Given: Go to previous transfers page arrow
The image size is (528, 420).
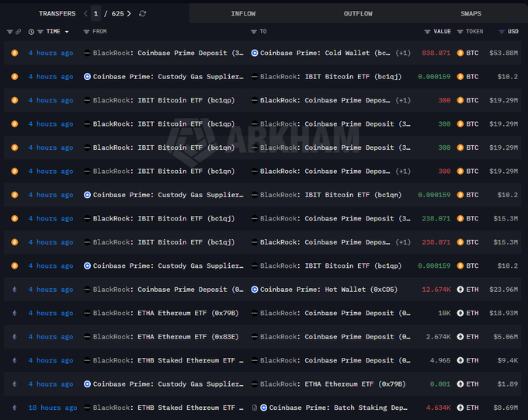Looking at the screenshot, I should coord(85,13).
